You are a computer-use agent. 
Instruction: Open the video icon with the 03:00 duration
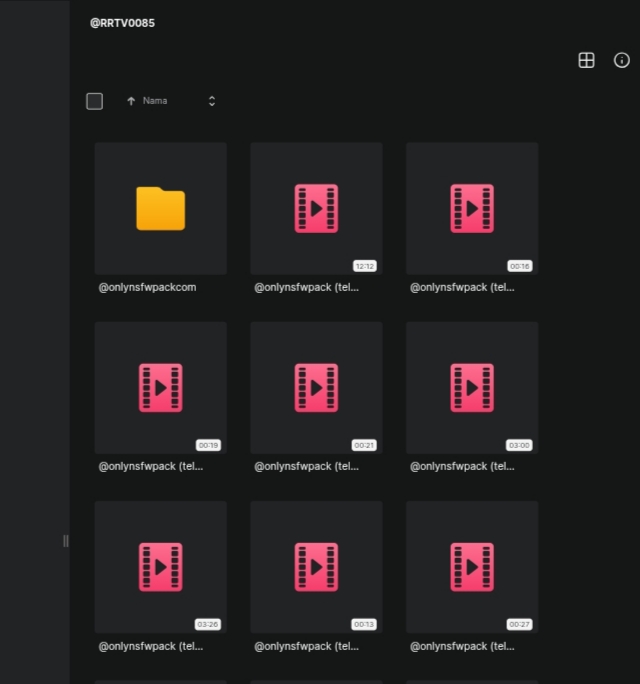point(472,388)
